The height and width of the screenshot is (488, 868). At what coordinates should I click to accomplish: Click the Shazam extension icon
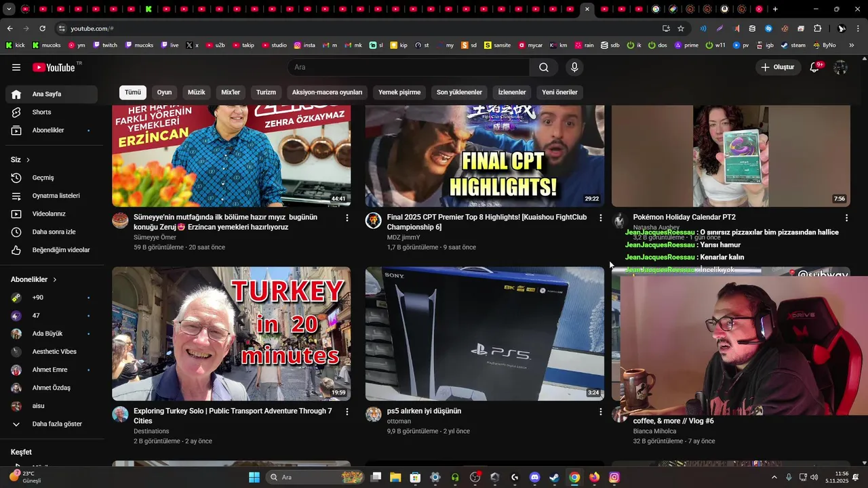(x=768, y=28)
